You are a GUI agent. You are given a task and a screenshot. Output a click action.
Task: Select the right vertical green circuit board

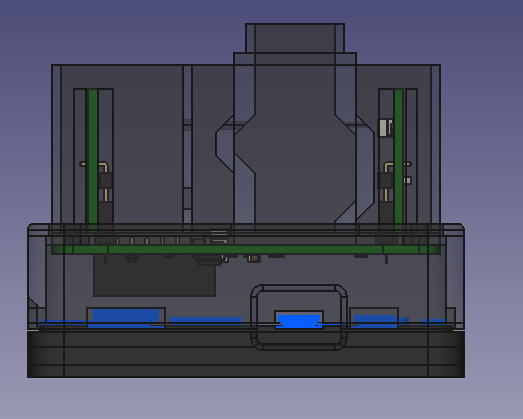click(x=398, y=159)
